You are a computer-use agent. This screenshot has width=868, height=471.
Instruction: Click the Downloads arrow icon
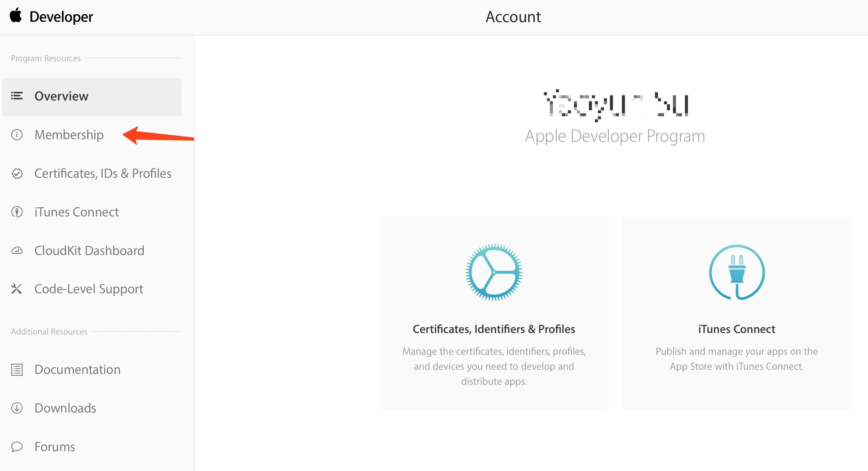click(17, 408)
